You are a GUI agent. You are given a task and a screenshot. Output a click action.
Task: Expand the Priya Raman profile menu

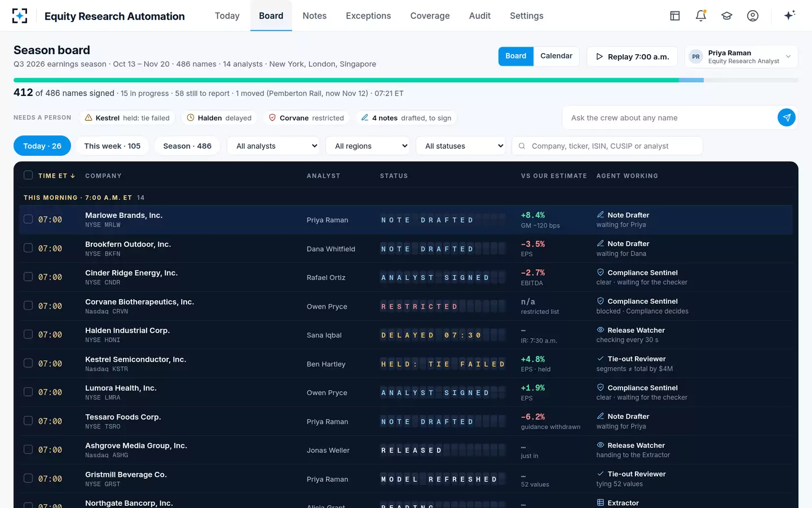click(x=741, y=56)
